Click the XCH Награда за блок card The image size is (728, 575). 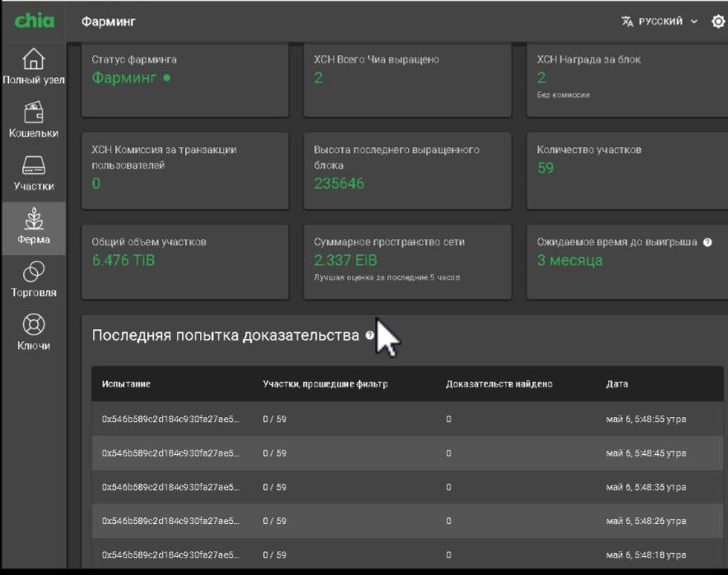[627, 80]
